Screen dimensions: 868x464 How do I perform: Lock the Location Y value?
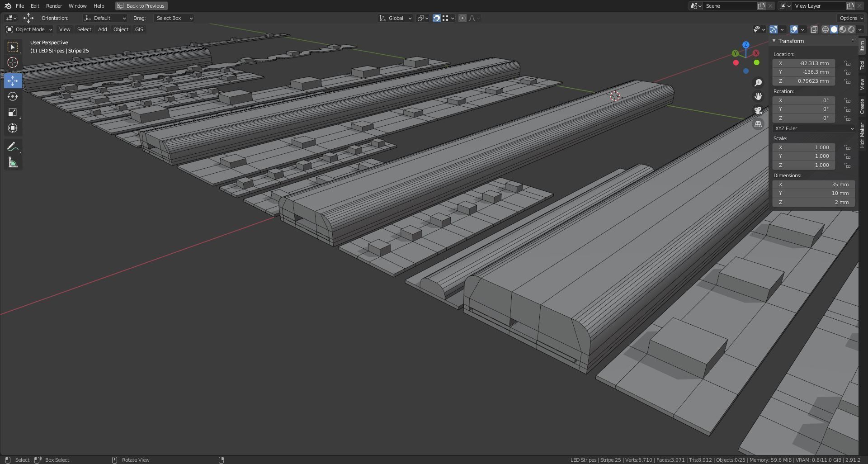pos(847,72)
